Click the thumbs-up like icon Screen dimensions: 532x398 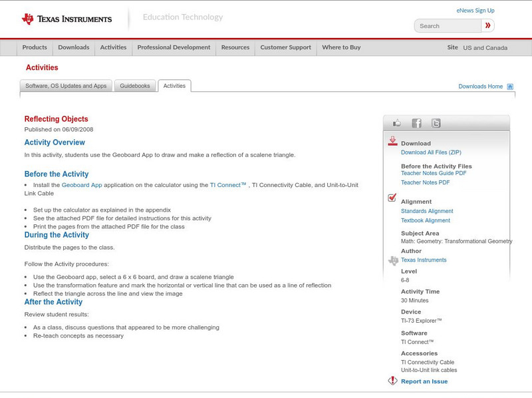tap(396, 123)
